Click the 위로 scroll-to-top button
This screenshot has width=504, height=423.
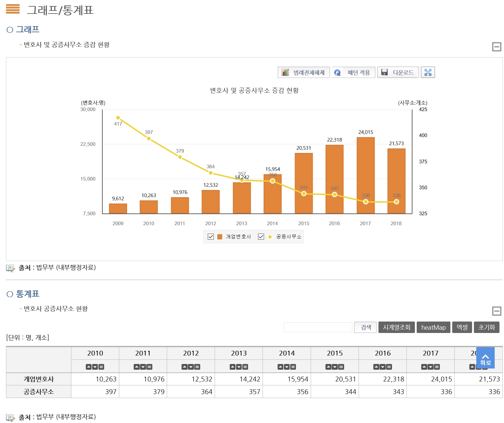click(485, 358)
